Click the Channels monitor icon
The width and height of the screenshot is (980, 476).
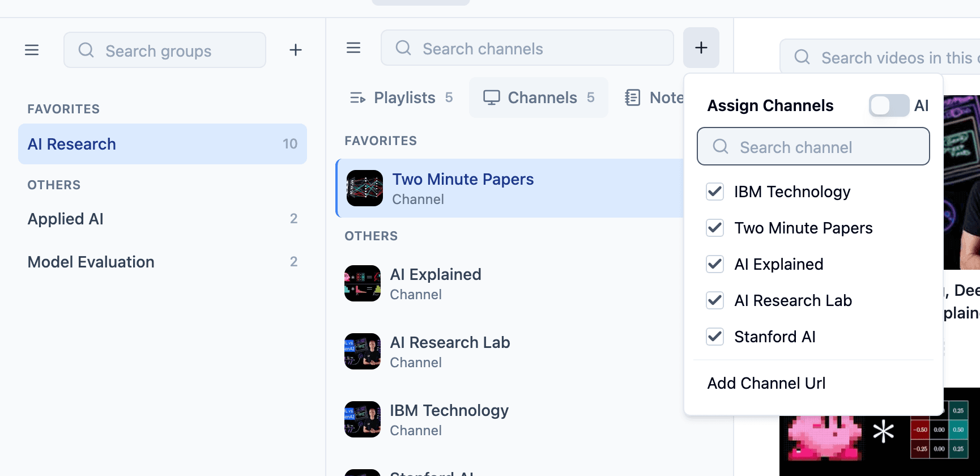[x=491, y=97]
